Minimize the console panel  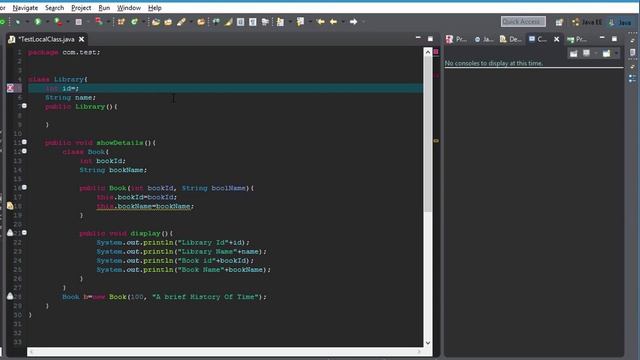click(602, 38)
